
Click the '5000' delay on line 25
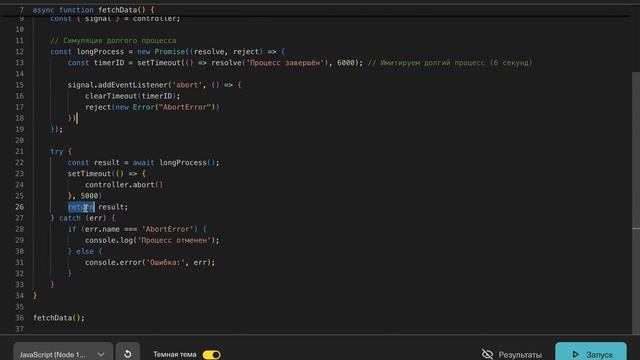coord(89,196)
